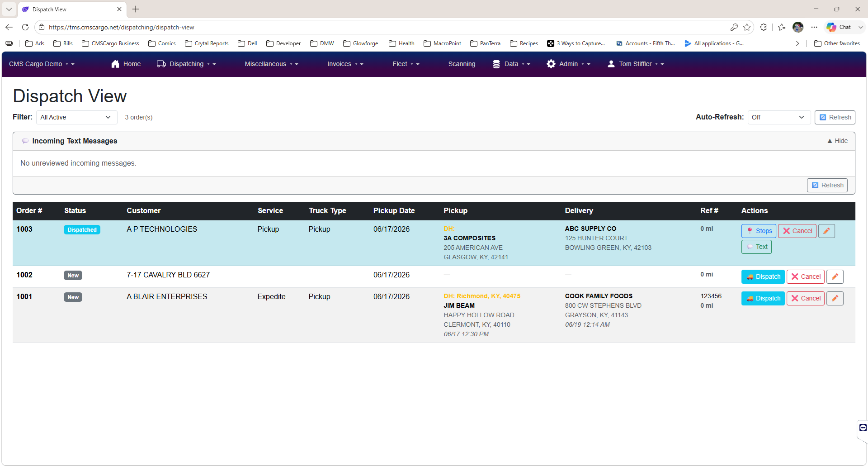
Task: Cancel order 1001
Action: [x=806, y=298]
